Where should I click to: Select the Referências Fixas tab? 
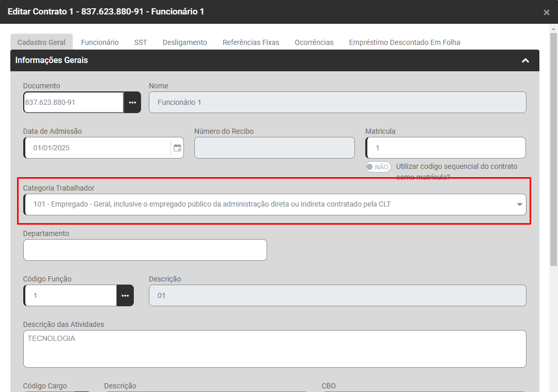(251, 42)
